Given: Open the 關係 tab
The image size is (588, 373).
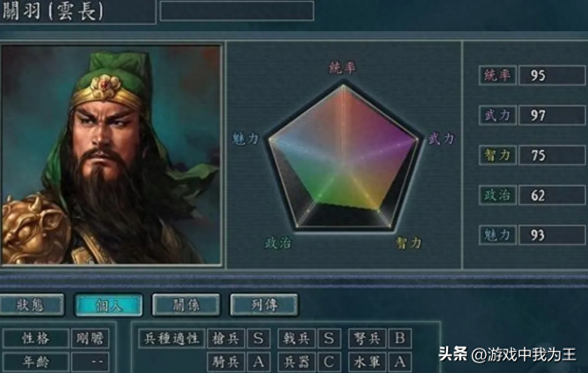Looking at the screenshot, I should pos(186,305).
